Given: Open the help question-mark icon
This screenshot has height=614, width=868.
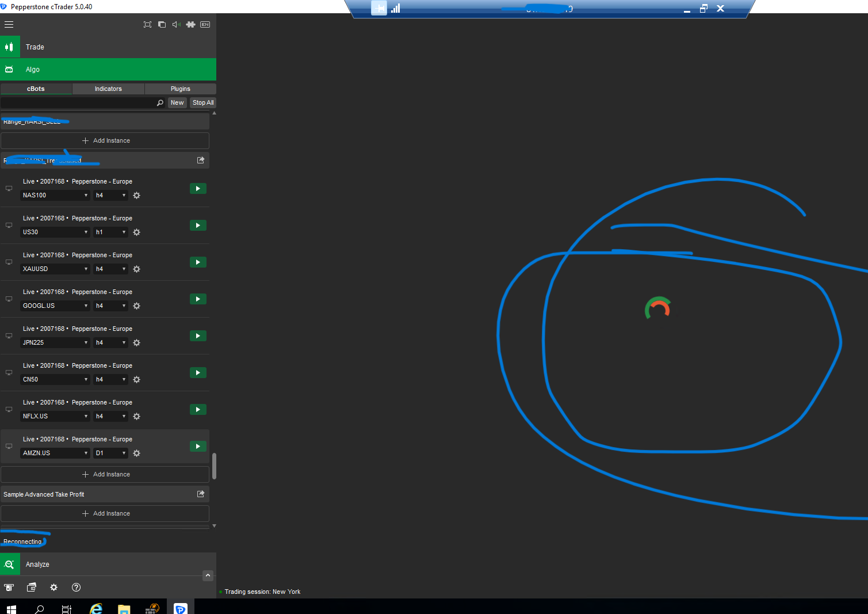Looking at the screenshot, I should [x=76, y=588].
